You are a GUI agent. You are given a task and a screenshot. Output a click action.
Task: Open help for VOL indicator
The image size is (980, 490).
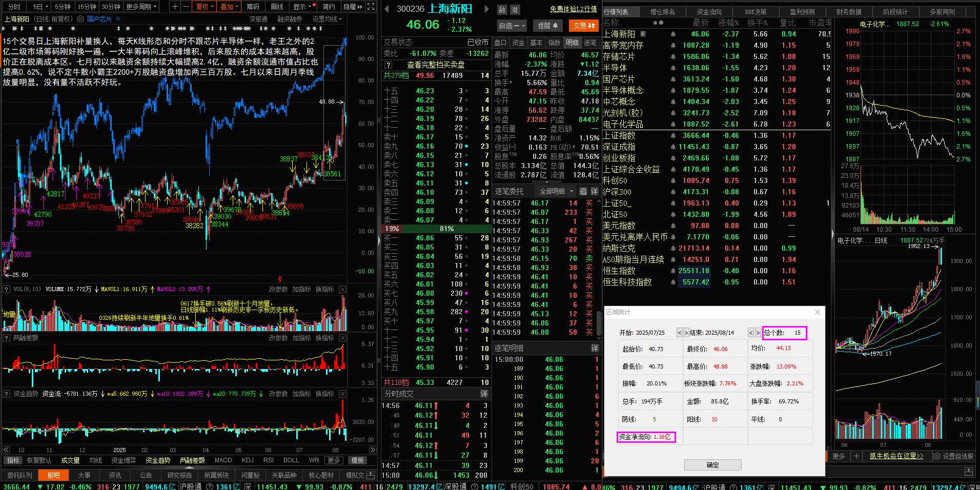(7, 289)
